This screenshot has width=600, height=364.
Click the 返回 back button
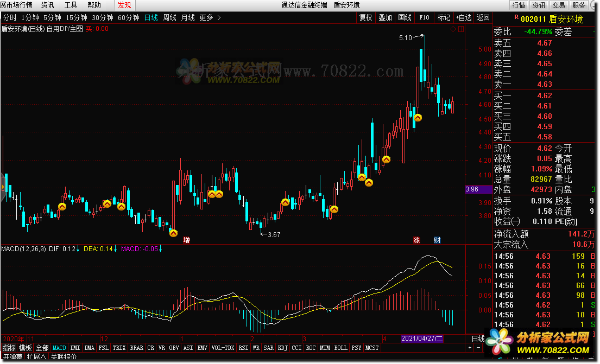coord(483,17)
